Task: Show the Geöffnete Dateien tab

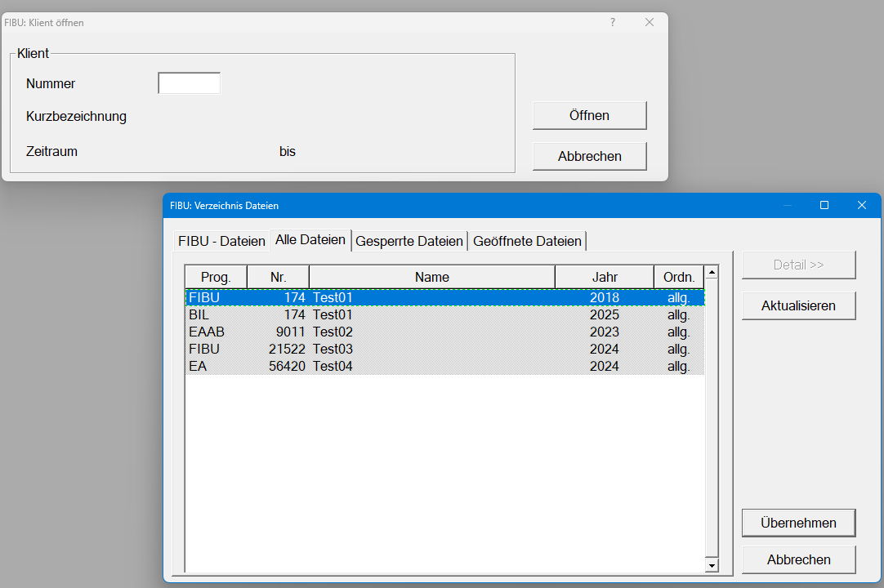Action: tap(527, 241)
